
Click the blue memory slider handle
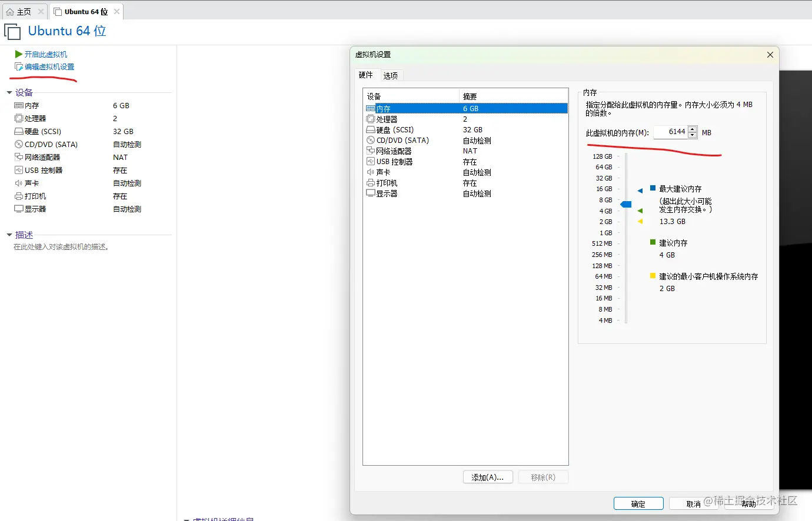click(x=626, y=205)
